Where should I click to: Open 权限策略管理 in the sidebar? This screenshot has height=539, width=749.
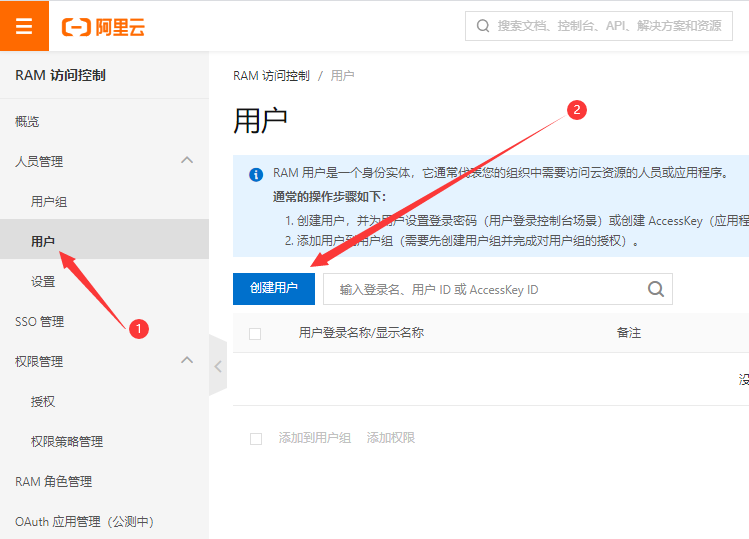(x=67, y=442)
